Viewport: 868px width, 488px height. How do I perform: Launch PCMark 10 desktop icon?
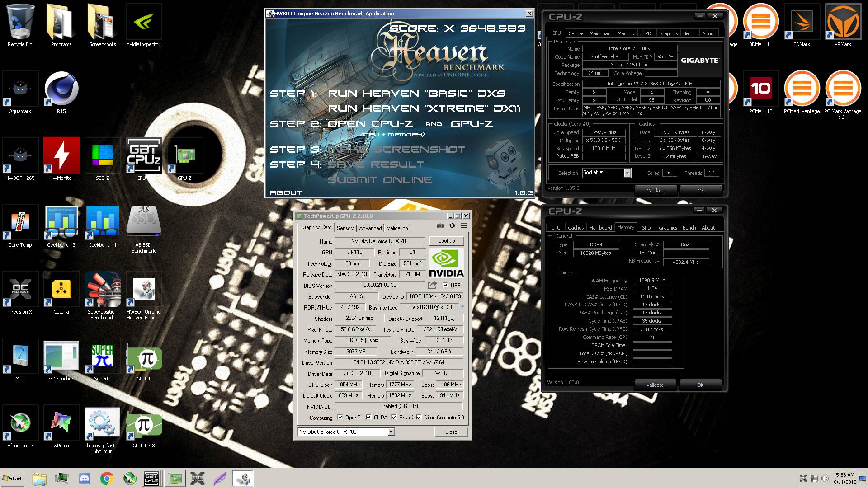760,93
